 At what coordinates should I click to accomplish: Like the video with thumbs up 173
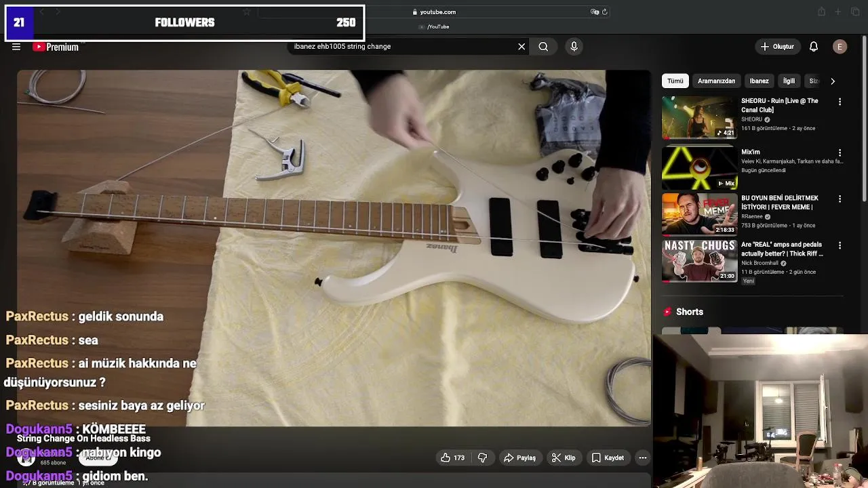[x=452, y=457]
